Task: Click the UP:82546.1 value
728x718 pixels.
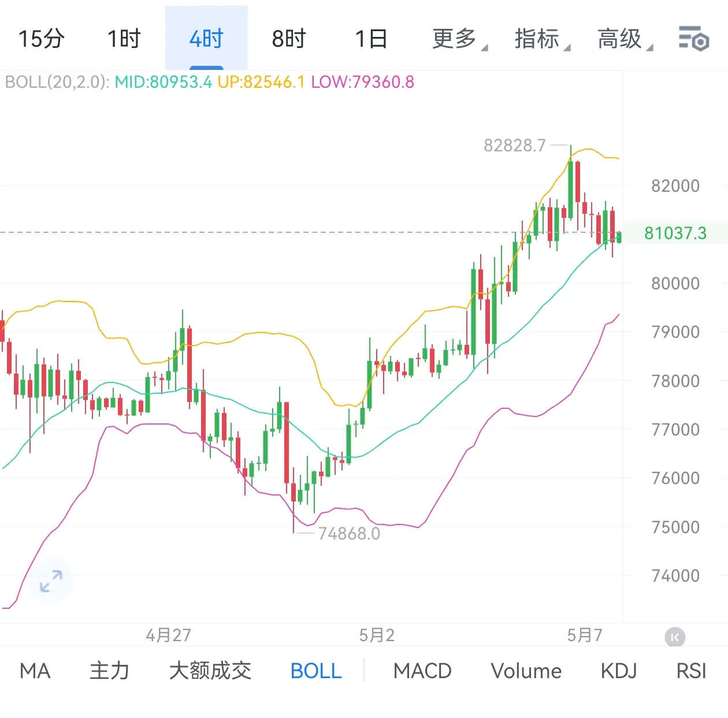Action: coord(261,82)
